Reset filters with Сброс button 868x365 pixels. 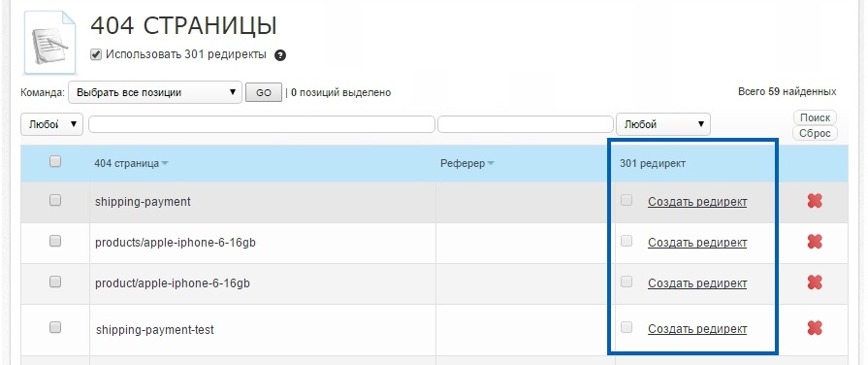(815, 134)
